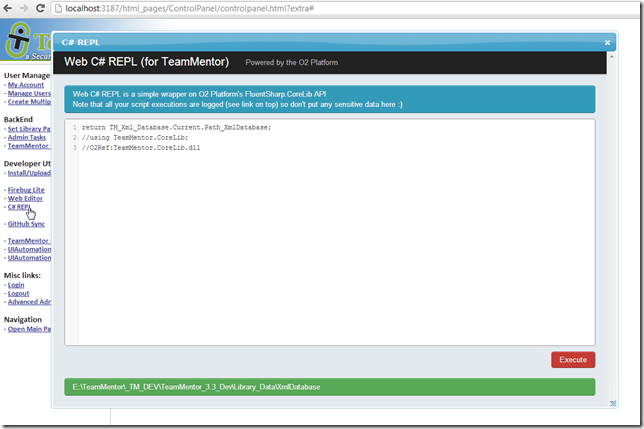Click the browser Forward arrow

click(x=24, y=8)
